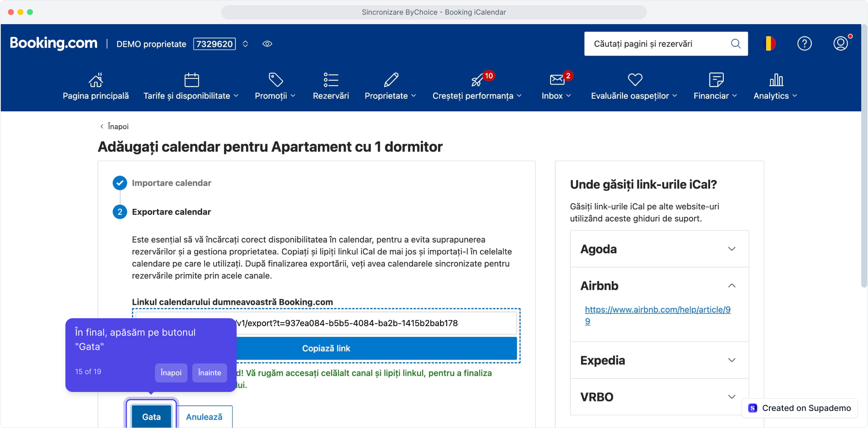
Task: Collapse the Airbnb section
Action: click(731, 286)
